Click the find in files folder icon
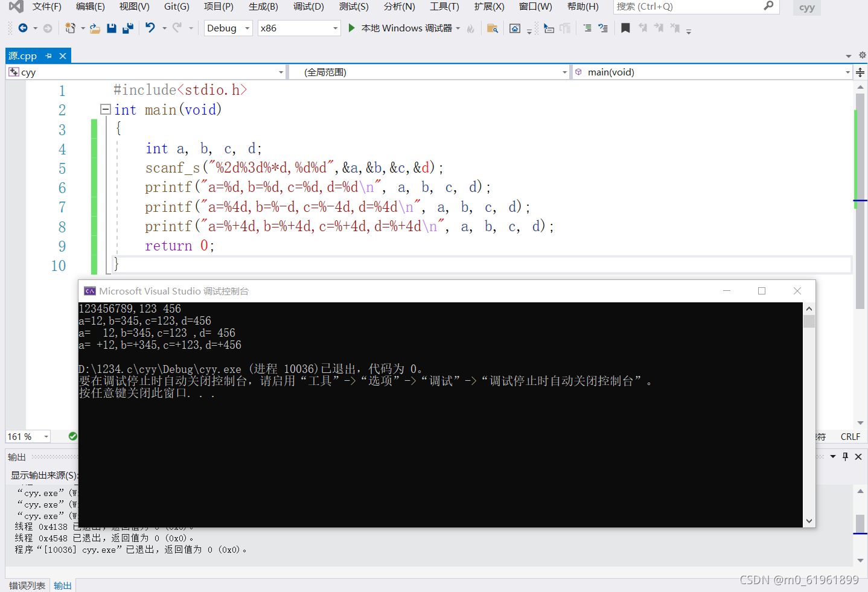Viewport: 868px width, 592px height. point(493,28)
